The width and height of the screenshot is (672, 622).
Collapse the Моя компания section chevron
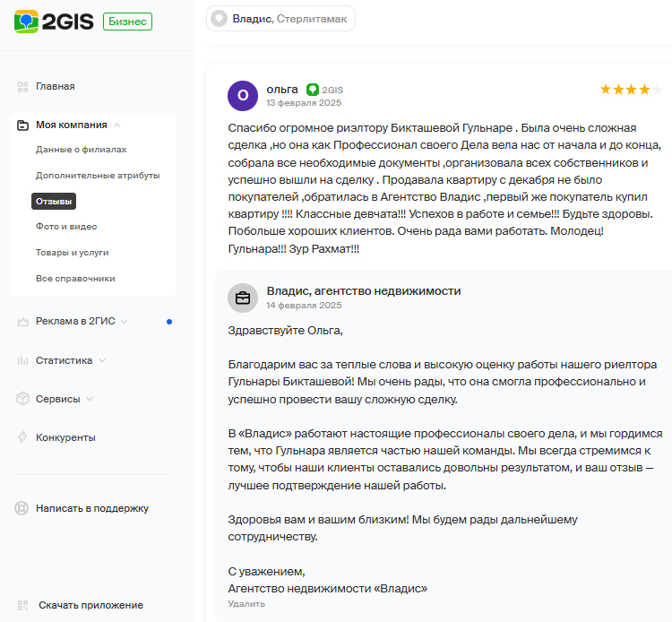(117, 125)
